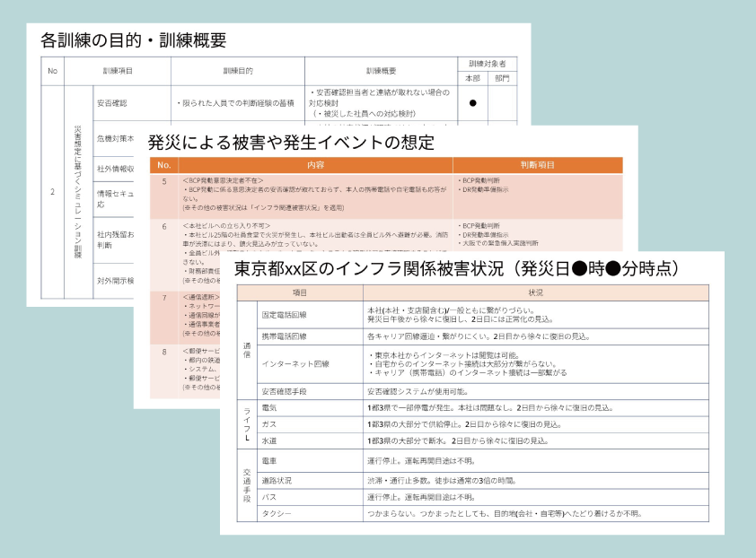The image size is (756, 558).
Task: Select the '状況' header in infrastructure table
Action: click(536, 292)
